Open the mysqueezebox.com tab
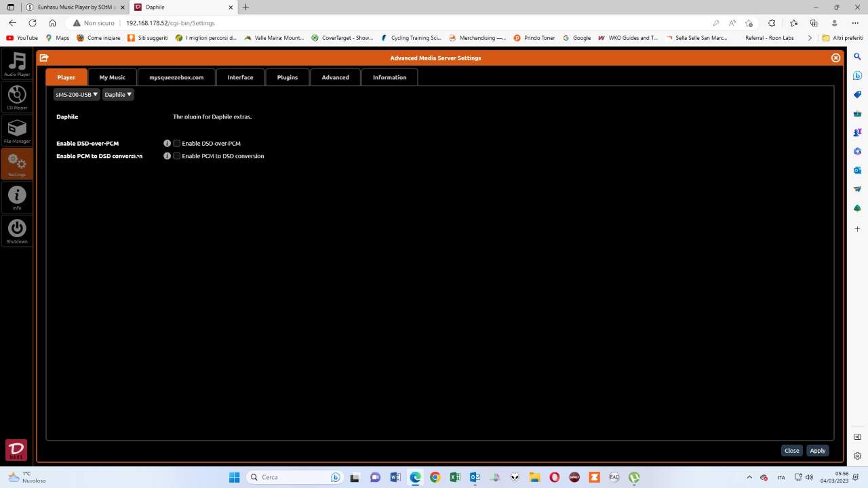Viewport: 868px width, 488px height. pyautogui.click(x=176, y=77)
